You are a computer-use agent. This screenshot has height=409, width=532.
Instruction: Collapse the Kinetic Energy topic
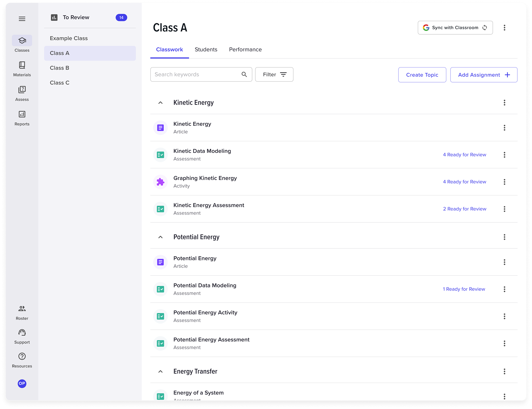coord(160,103)
